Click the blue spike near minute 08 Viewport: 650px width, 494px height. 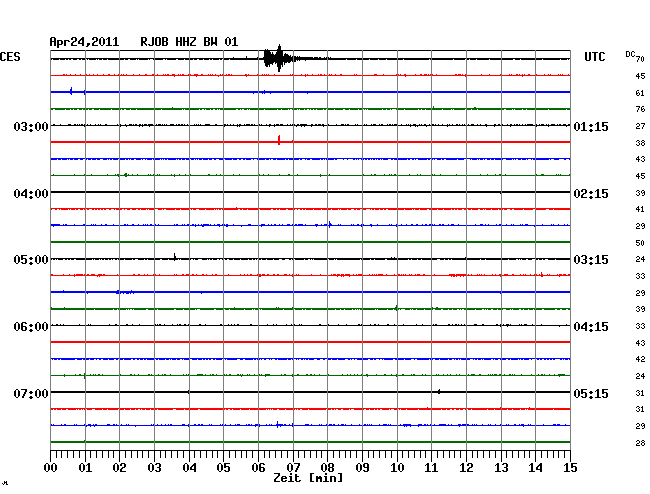click(x=330, y=225)
